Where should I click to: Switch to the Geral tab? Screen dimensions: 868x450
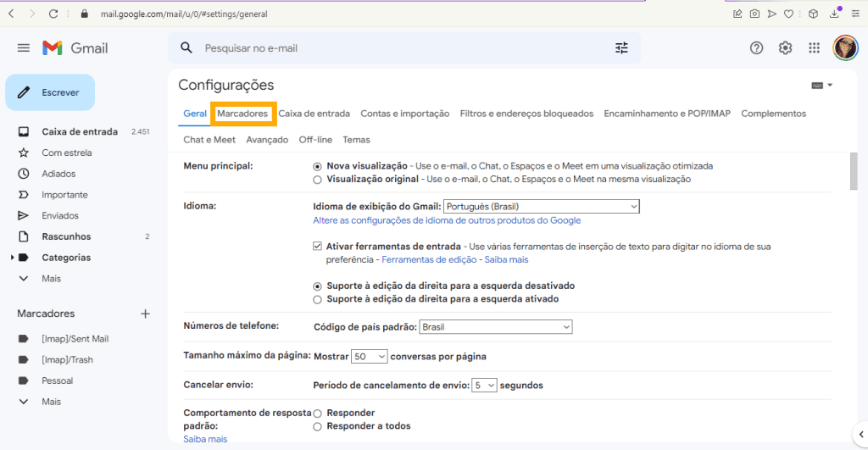195,114
